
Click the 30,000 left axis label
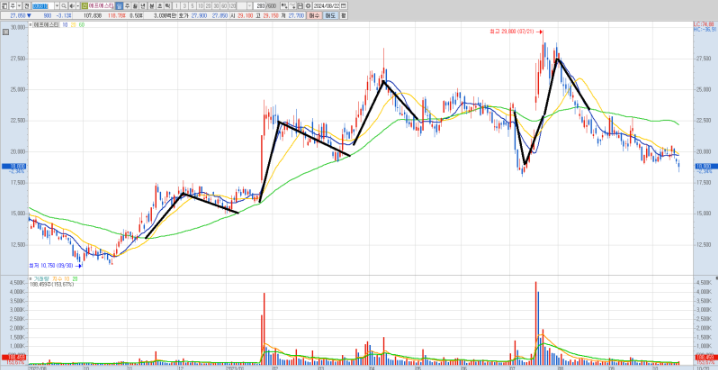coord(18,27)
